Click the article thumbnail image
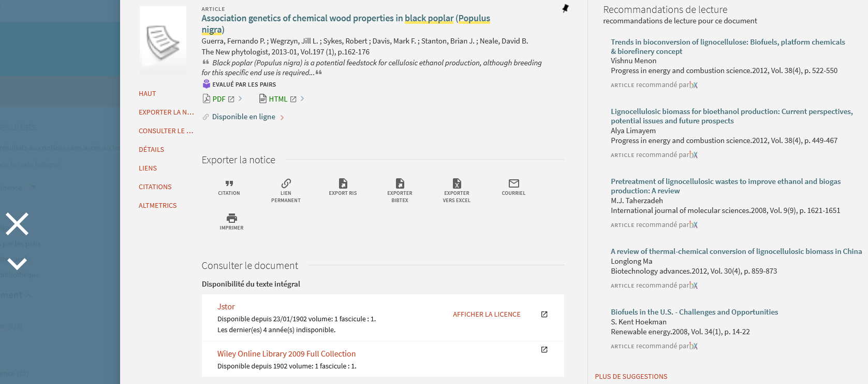The image size is (868, 384). (x=163, y=40)
